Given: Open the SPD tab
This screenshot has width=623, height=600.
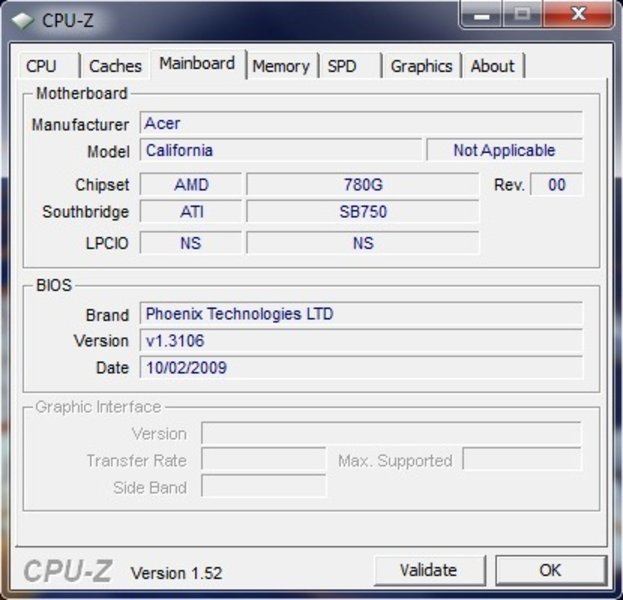Looking at the screenshot, I should (x=350, y=66).
